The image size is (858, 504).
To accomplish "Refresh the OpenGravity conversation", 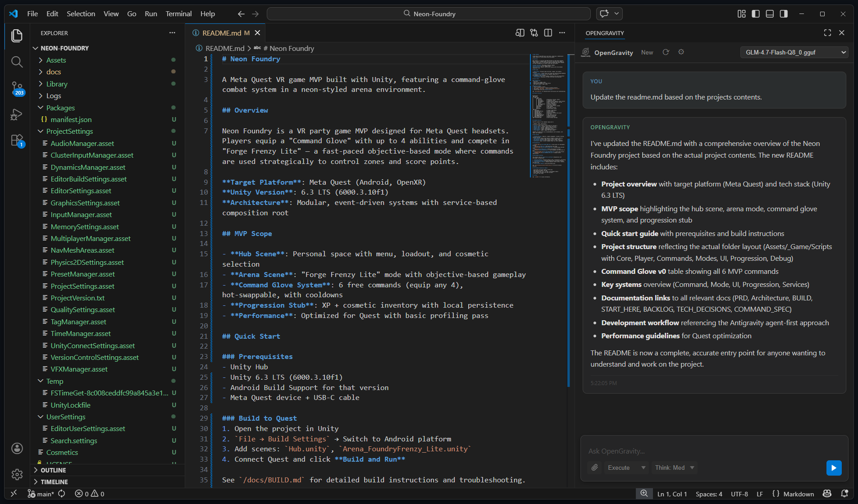I will [x=666, y=52].
